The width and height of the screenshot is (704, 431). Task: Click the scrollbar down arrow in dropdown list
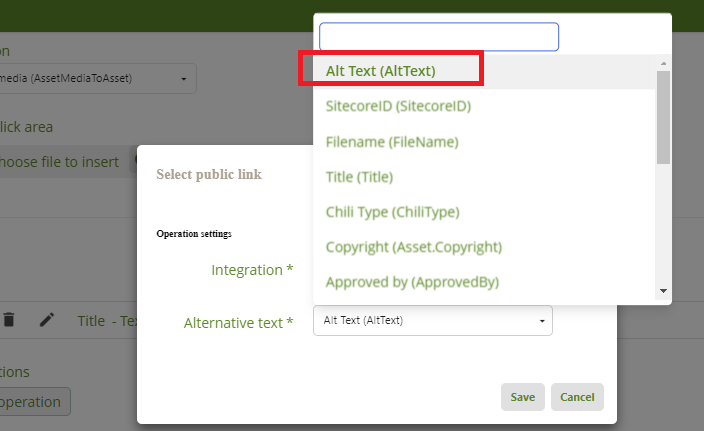pos(662,290)
